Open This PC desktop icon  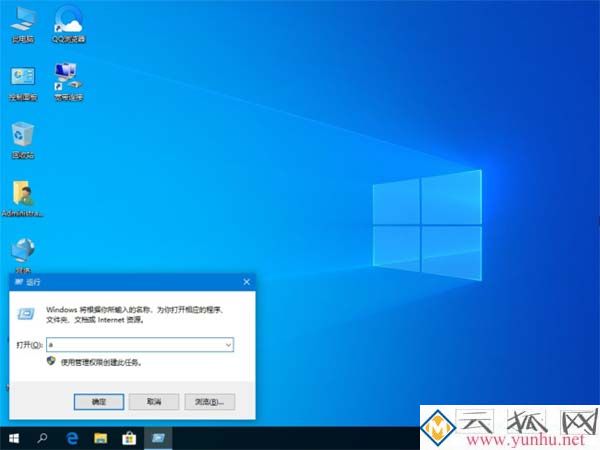[23, 24]
